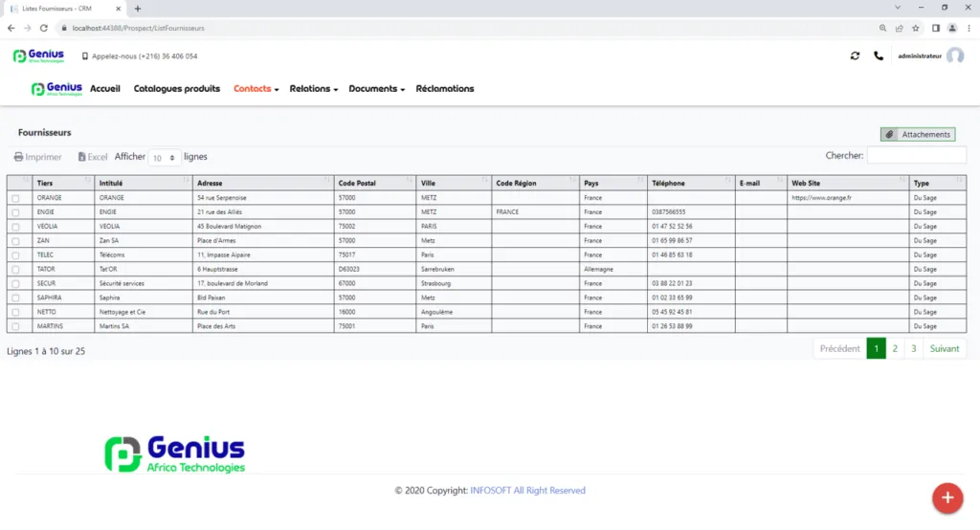Image resolution: width=980 pixels, height=530 pixels.
Task: Sort table by Téléphone column
Action: [691, 183]
